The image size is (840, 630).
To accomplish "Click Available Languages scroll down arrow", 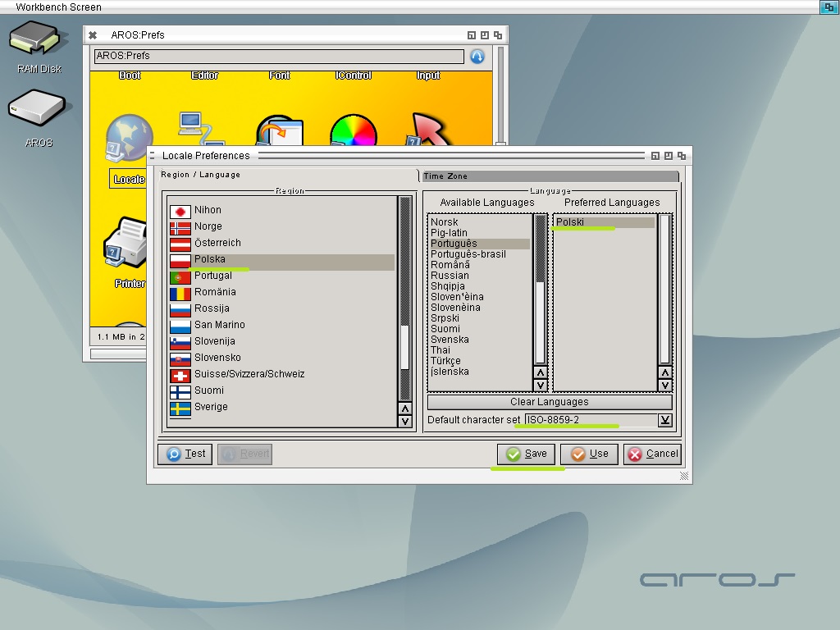I will click(540, 386).
